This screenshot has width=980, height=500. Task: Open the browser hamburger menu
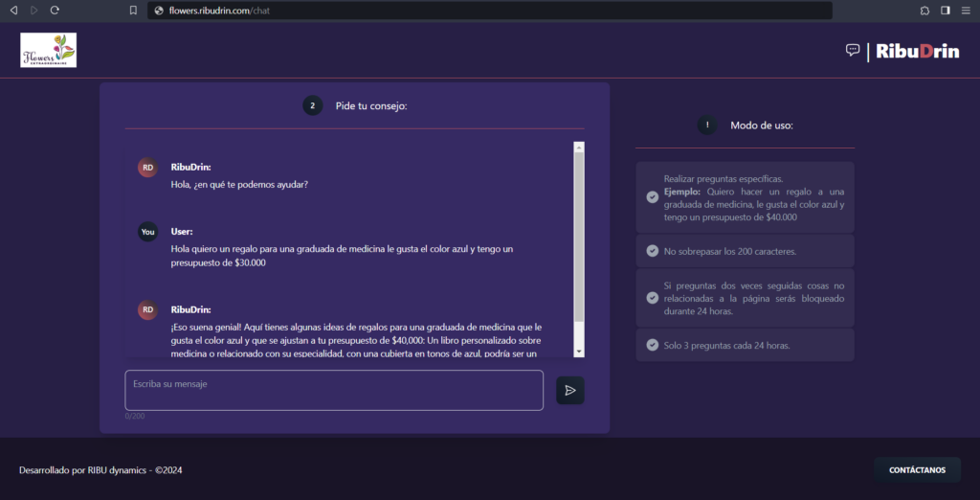point(966,10)
